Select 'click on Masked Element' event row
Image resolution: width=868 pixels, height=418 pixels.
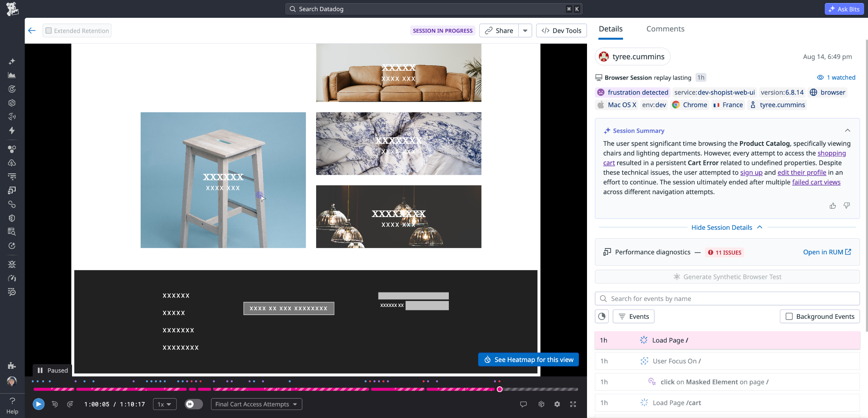click(727, 382)
